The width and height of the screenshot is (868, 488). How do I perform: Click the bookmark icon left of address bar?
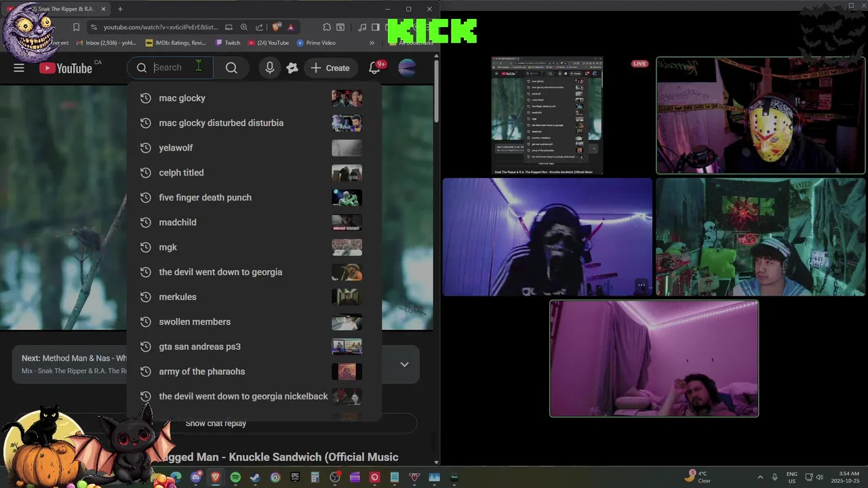click(76, 27)
